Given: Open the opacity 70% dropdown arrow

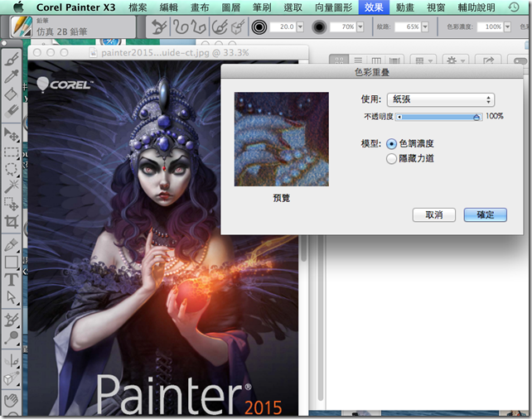Looking at the screenshot, I should pyautogui.click(x=360, y=26).
